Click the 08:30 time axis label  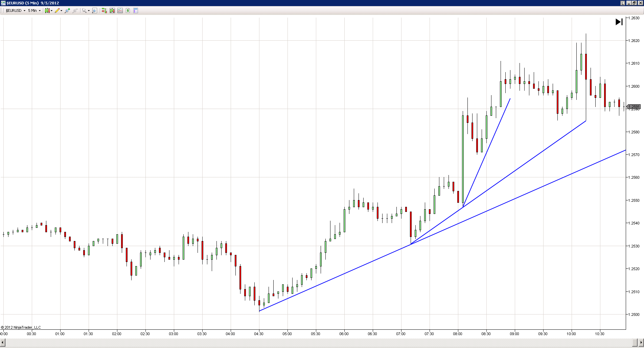pos(486,334)
